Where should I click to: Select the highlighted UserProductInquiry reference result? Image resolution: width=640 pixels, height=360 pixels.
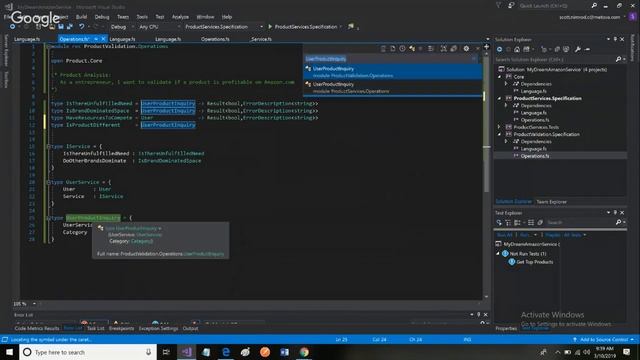tap(393, 72)
